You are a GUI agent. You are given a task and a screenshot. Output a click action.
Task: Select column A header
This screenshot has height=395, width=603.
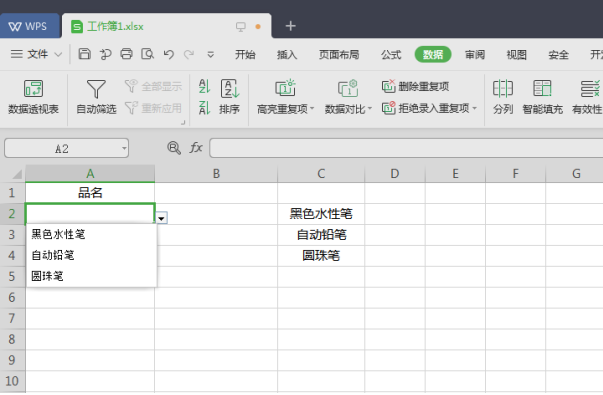click(90, 173)
